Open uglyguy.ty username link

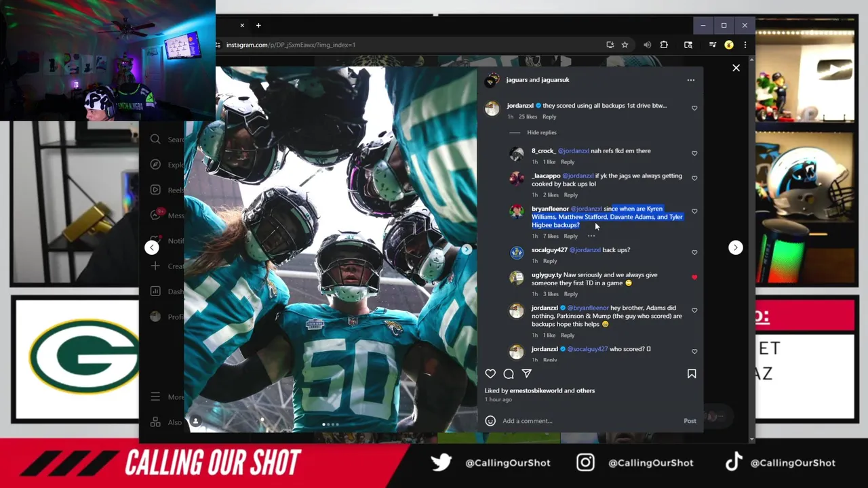[547, 275]
